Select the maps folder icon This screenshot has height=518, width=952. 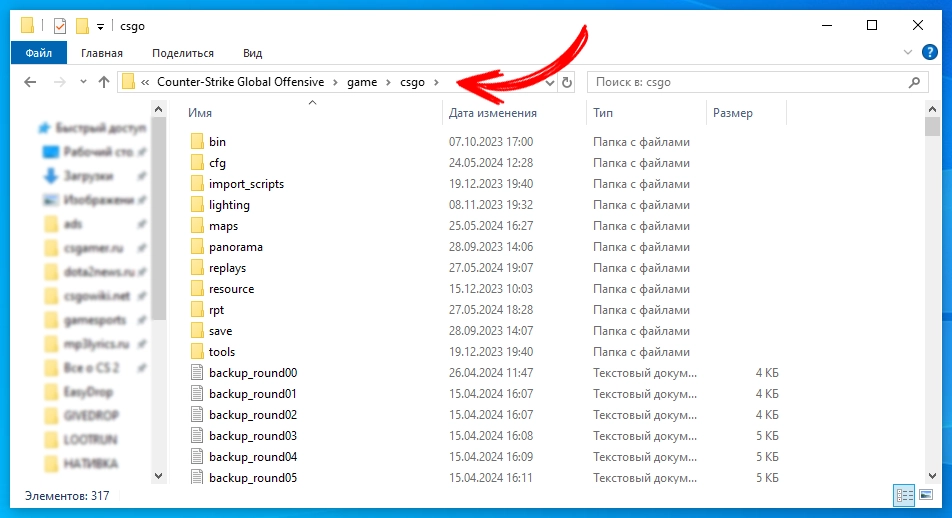point(197,226)
